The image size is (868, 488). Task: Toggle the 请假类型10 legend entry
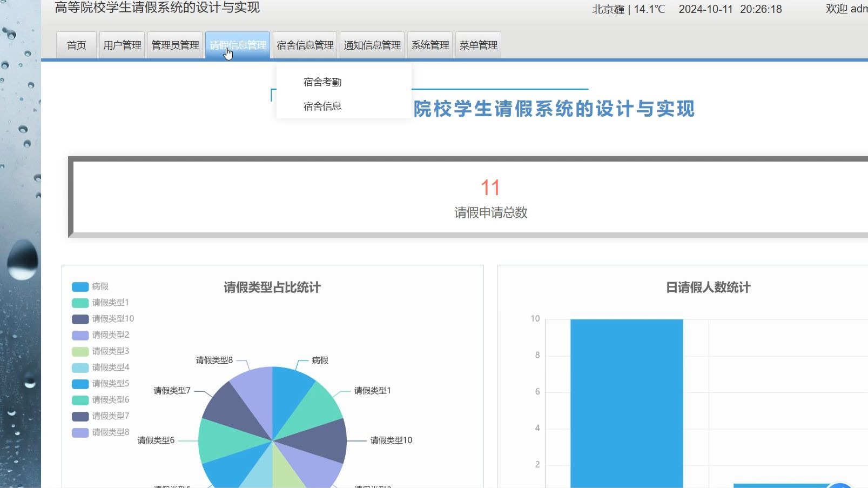(103, 319)
